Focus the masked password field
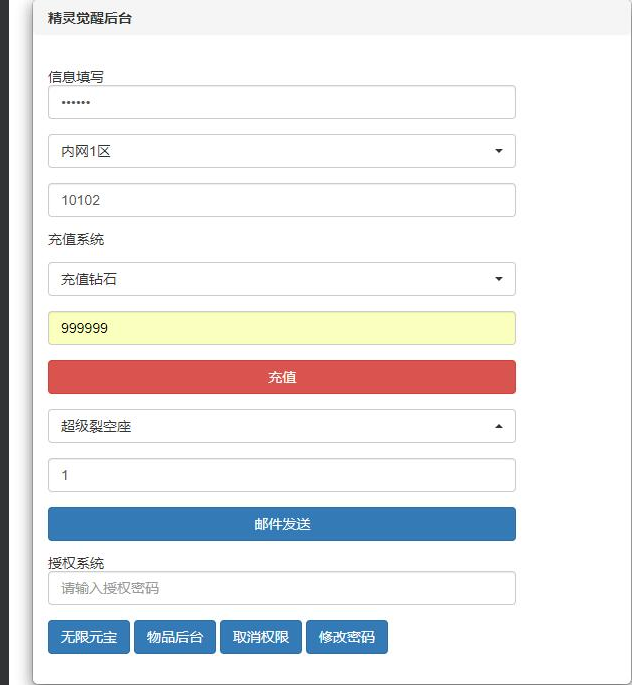Viewport: 632px width, 685px height. pyautogui.click(x=281, y=102)
